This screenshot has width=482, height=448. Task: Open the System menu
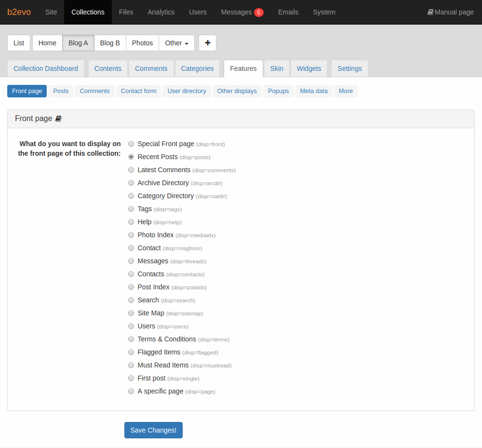[324, 12]
